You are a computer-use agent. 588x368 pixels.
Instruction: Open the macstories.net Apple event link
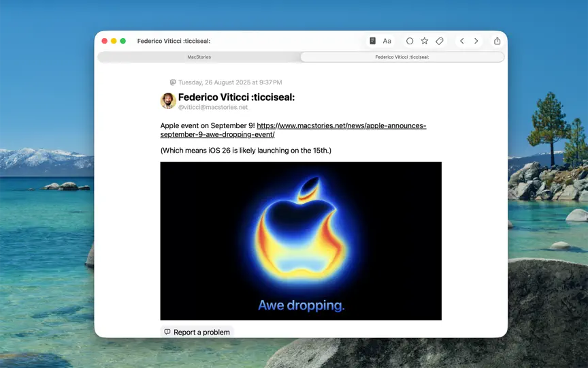point(293,130)
